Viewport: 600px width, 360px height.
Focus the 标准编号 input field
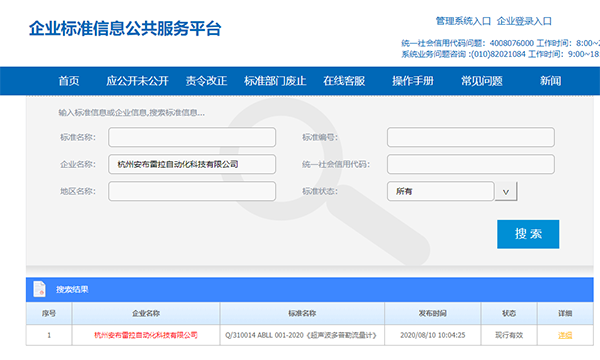471,137
